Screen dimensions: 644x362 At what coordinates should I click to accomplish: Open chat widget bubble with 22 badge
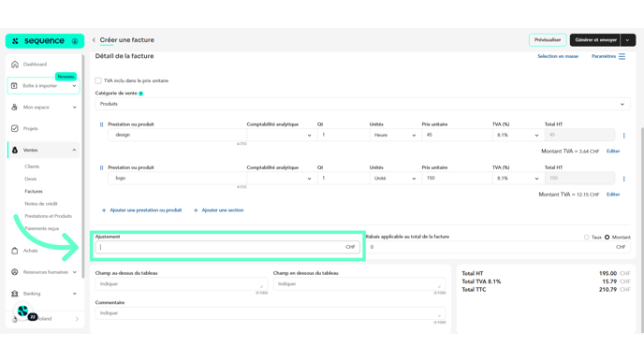pos(23,311)
